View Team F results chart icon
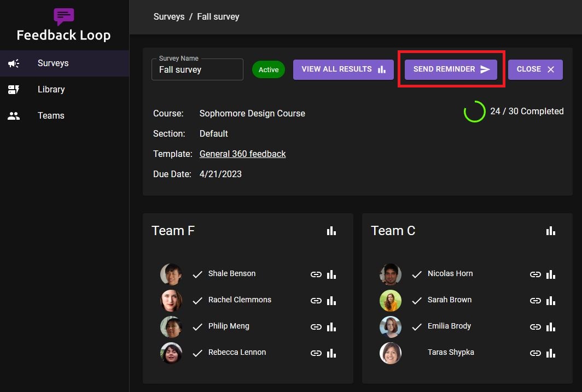Screen dimensions: 582x392 pyautogui.click(x=331, y=231)
